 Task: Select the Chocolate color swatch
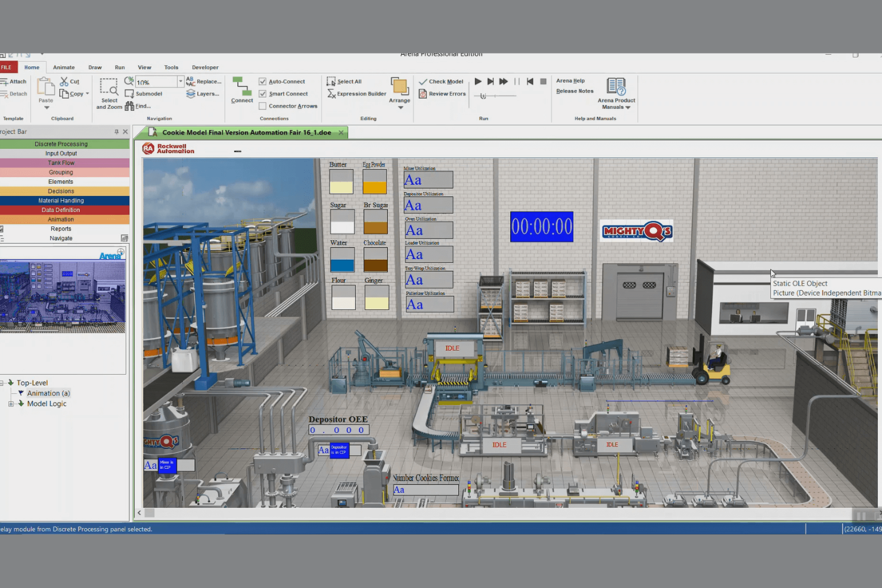(x=375, y=260)
